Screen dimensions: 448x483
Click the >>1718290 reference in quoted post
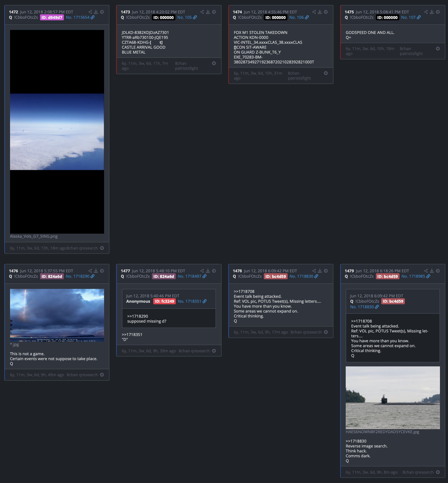click(137, 316)
